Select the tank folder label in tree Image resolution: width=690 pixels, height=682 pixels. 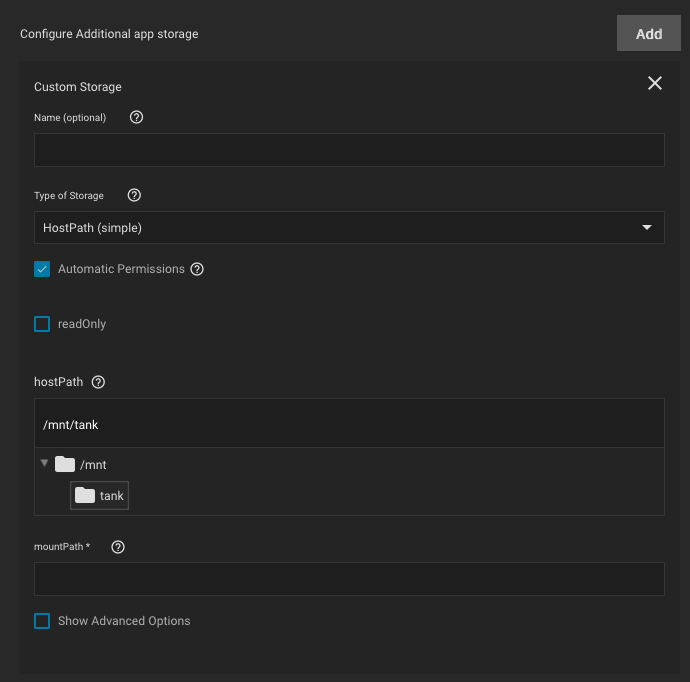(111, 496)
